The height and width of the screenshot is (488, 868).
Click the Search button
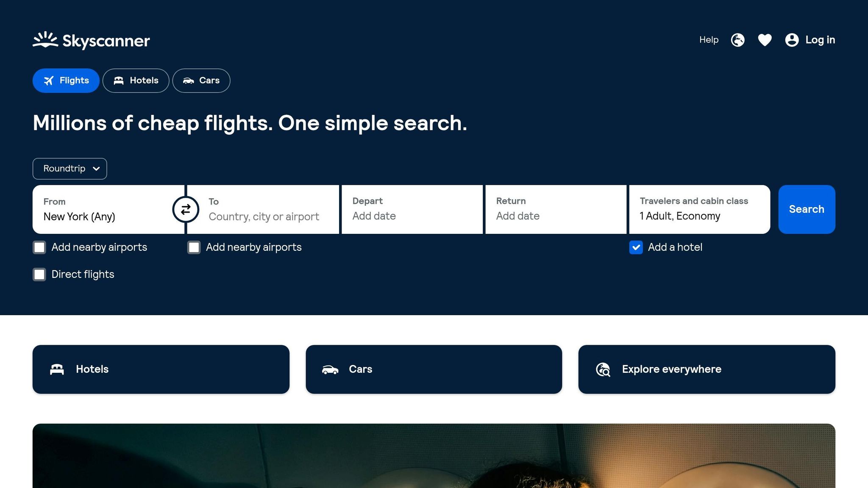806,209
